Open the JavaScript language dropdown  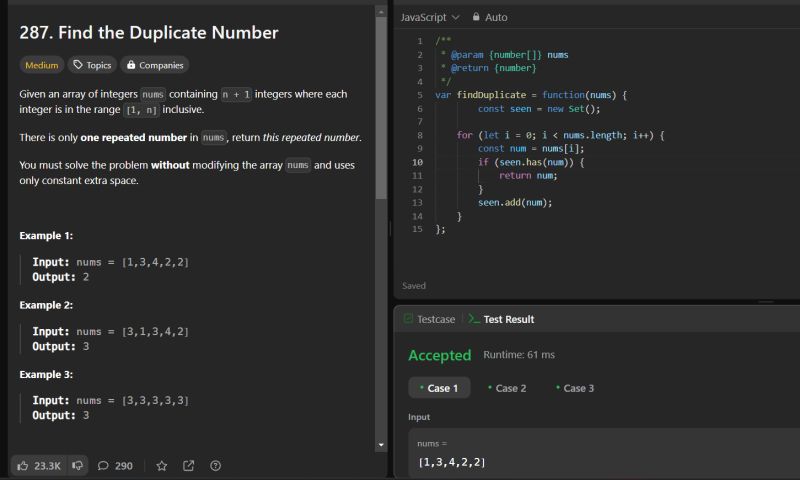pos(430,17)
